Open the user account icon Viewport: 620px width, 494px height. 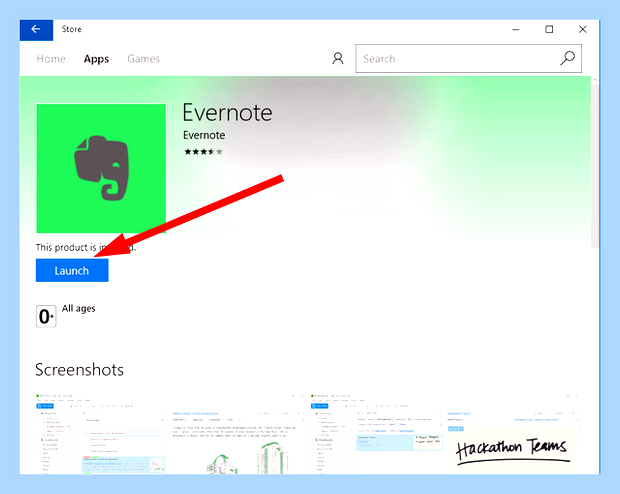click(x=338, y=59)
